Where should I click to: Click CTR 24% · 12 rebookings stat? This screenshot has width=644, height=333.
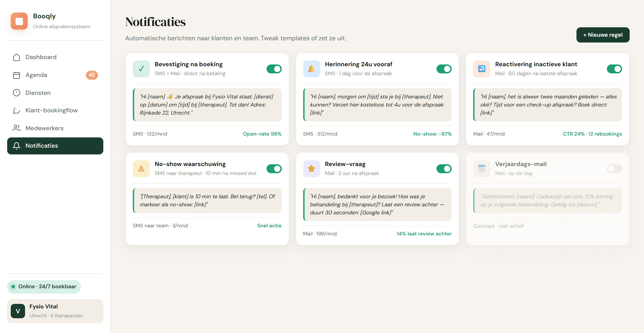click(x=592, y=134)
